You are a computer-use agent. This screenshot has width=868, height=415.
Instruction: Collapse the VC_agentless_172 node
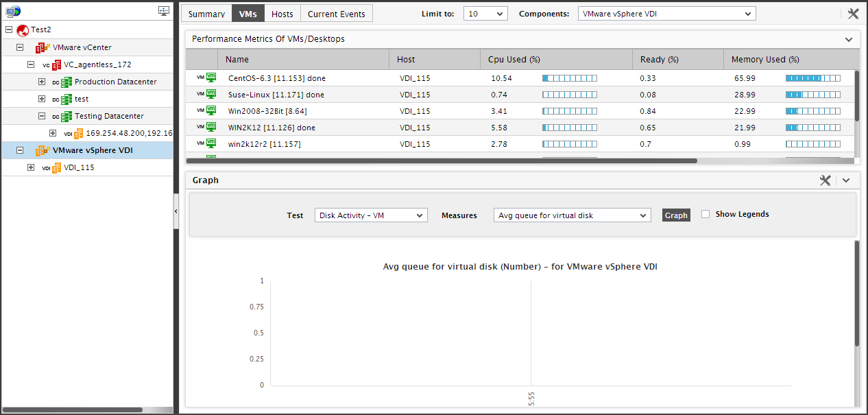[x=31, y=64]
